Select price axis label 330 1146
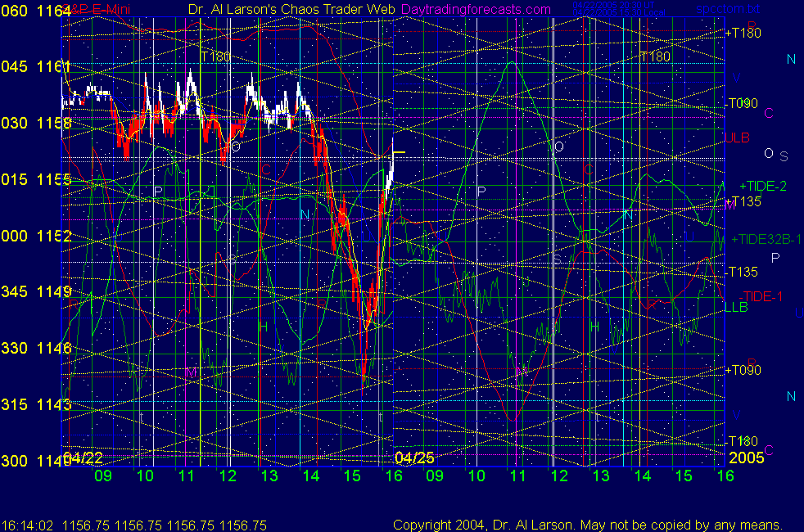The height and width of the screenshot is (532, 804). tap(35, 348)
